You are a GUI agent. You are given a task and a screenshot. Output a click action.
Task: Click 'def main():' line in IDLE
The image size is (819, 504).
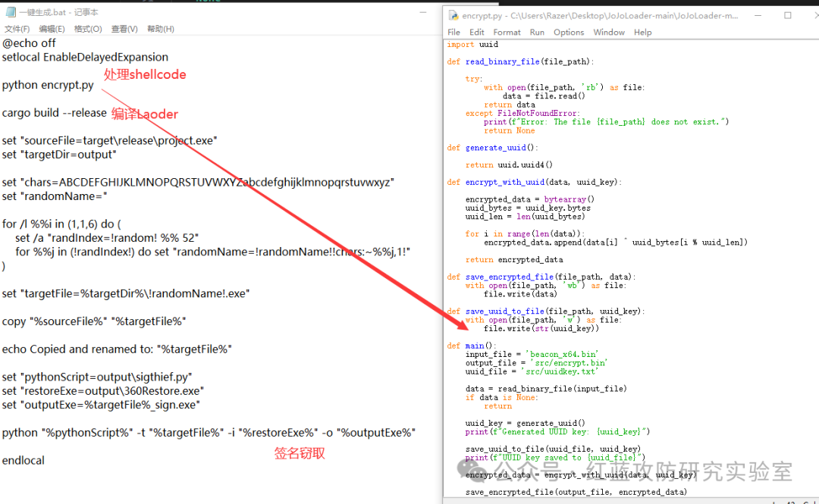472,346
